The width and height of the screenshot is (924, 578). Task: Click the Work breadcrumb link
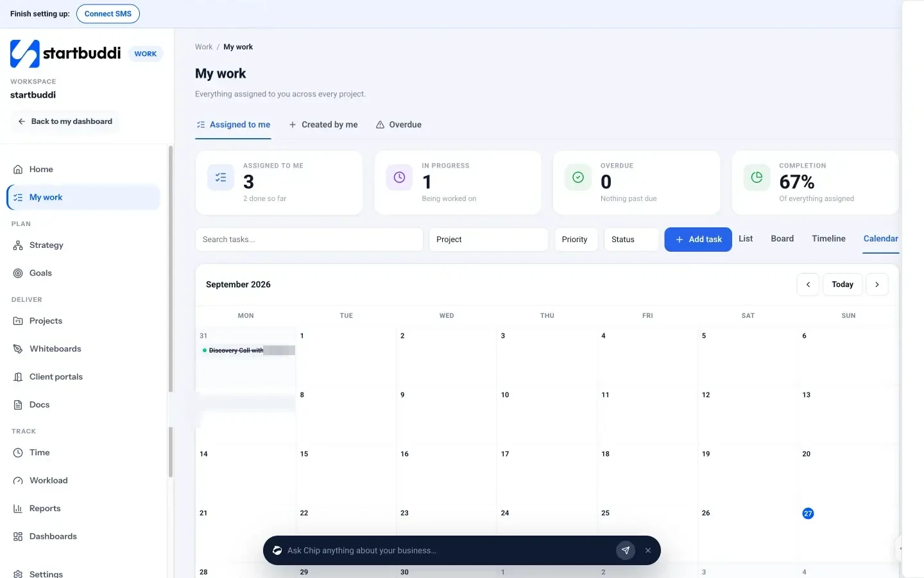click(x=203, y=47)
